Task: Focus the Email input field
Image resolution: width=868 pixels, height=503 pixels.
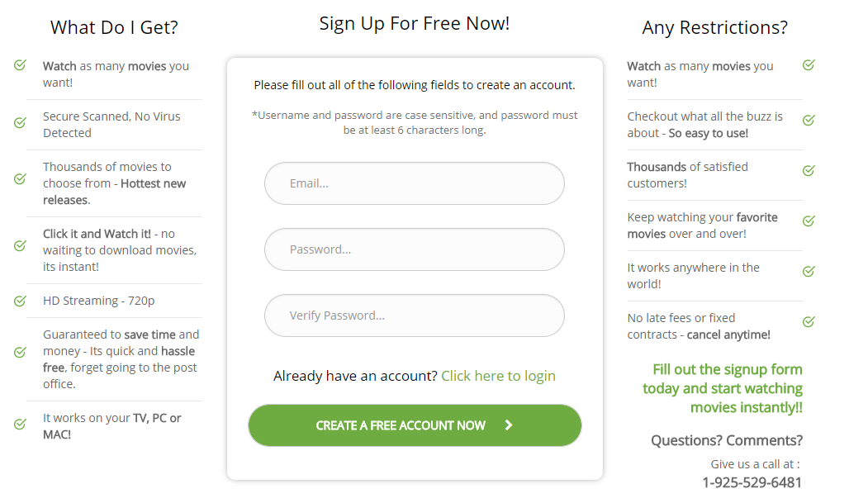Action: 415,183
